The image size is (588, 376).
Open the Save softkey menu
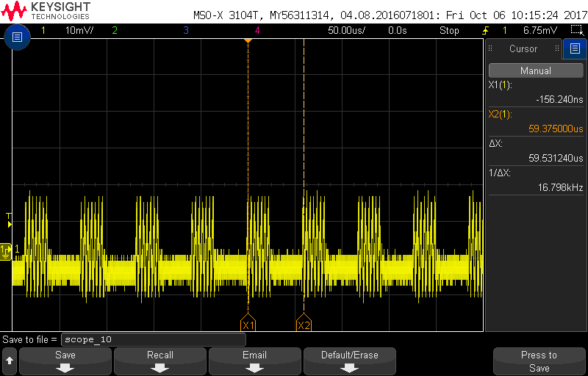(x=65, y=361)
